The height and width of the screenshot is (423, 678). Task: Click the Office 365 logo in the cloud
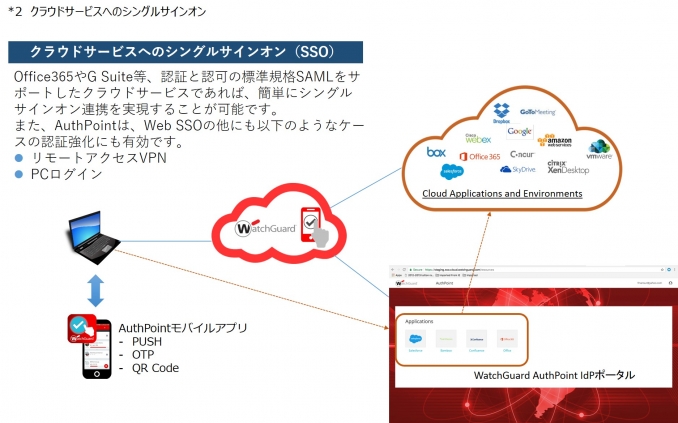(480, 157)
